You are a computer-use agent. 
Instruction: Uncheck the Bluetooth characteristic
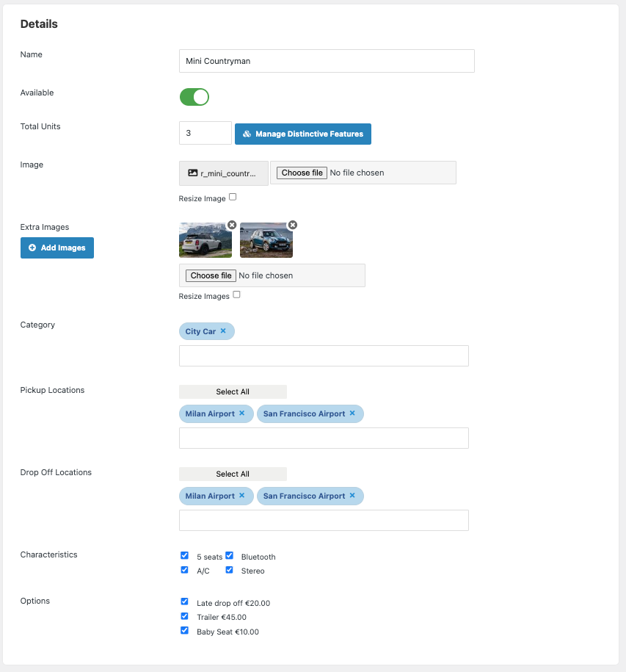230,556
